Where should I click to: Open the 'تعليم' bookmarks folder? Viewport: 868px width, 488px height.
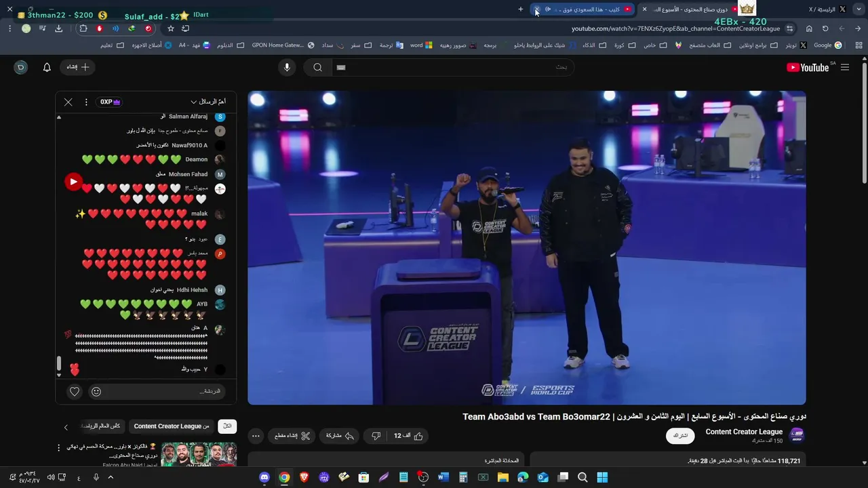pos(112,45)
